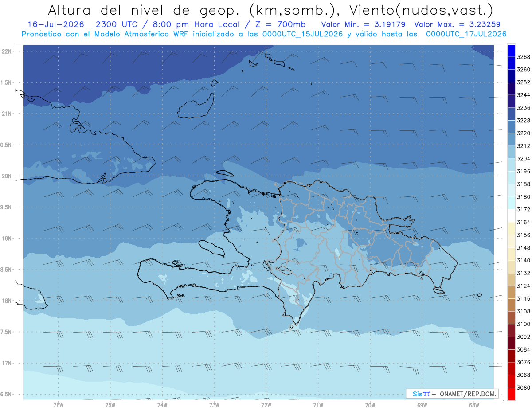Click the '9.5N' latitude label

click(x=7, y=207)
